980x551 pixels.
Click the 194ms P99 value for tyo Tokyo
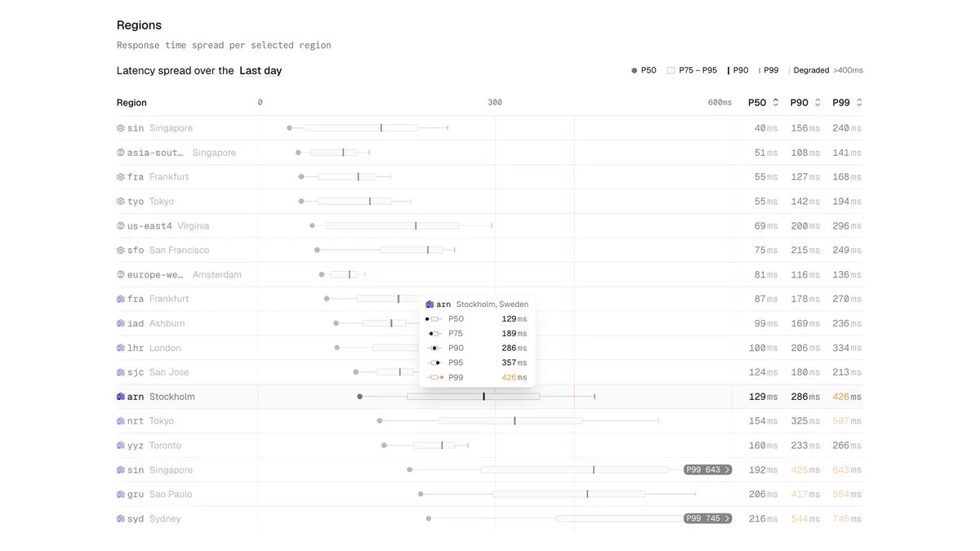pos(847,202)
